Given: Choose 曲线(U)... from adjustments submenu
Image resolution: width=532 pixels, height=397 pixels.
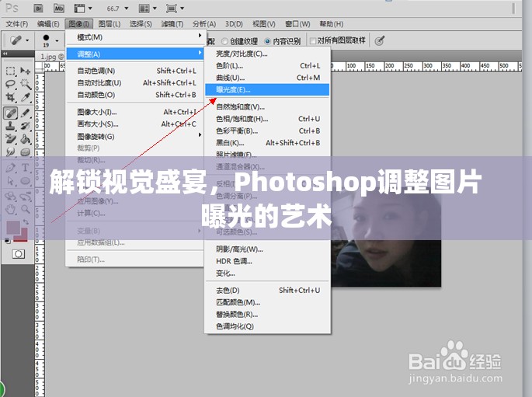Looking at the screenshot, I should pyautogui.click(x=267, y=78).
